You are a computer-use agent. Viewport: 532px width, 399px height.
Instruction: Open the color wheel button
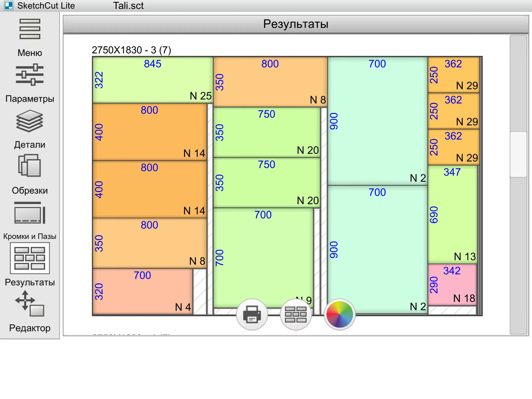(339, 314)
